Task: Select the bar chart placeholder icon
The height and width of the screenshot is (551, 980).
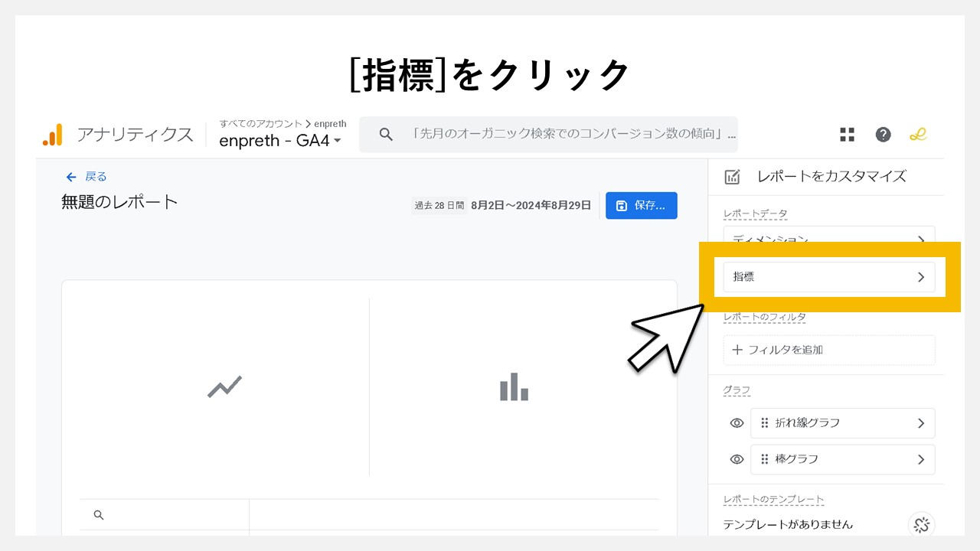Action: tap(513, 386)
